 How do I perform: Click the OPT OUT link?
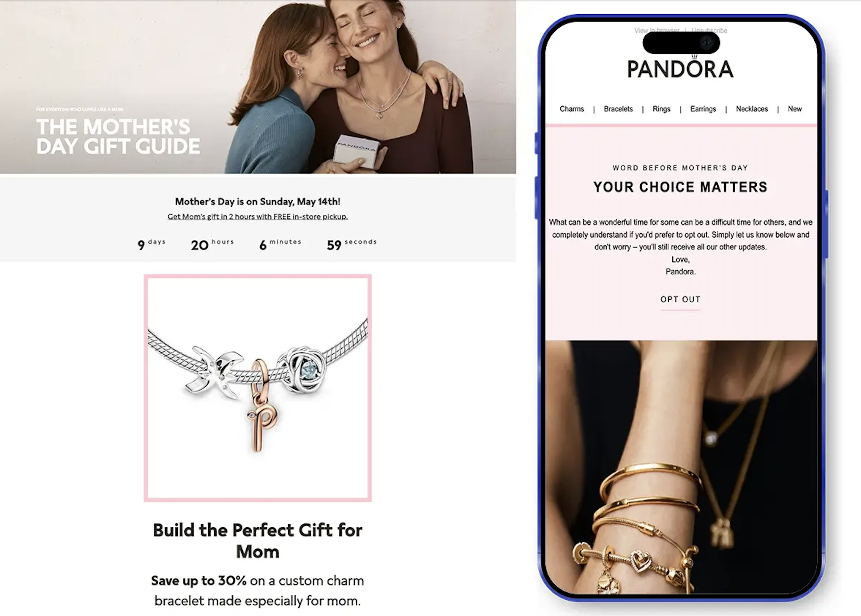point(680,299)
